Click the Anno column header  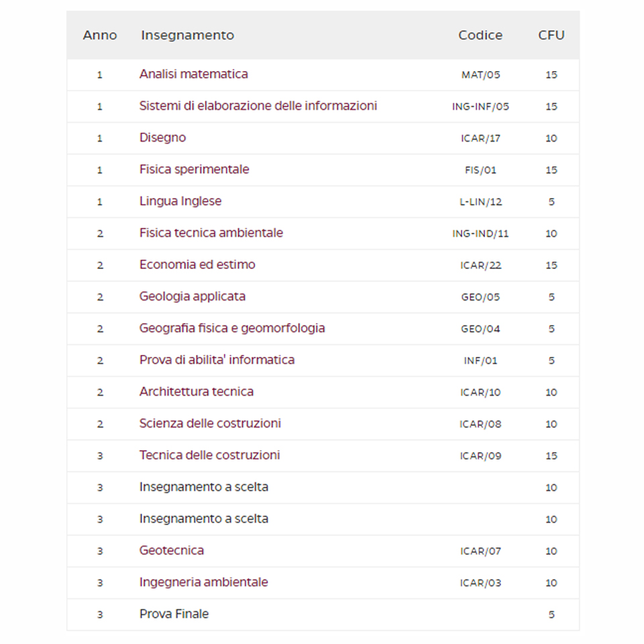[100, 36]
